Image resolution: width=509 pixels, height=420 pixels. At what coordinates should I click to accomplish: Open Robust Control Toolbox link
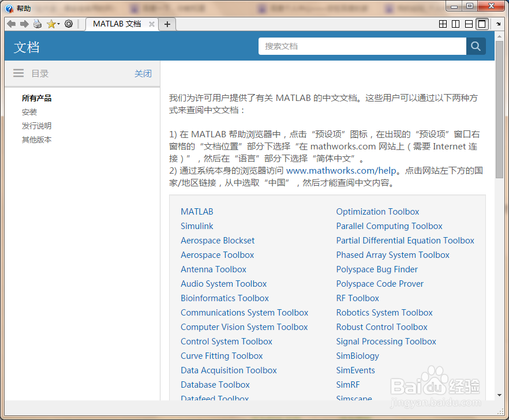(x=382, y=327)
